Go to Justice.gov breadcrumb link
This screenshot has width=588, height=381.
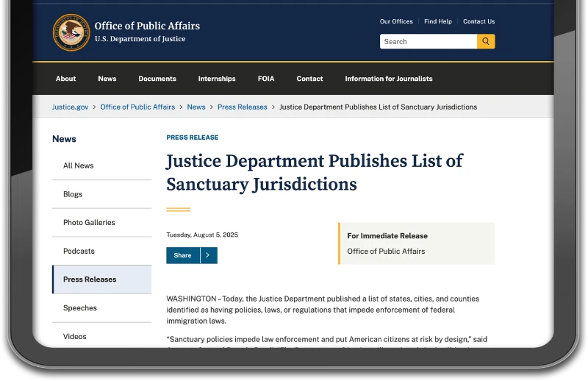pos(70,107)
